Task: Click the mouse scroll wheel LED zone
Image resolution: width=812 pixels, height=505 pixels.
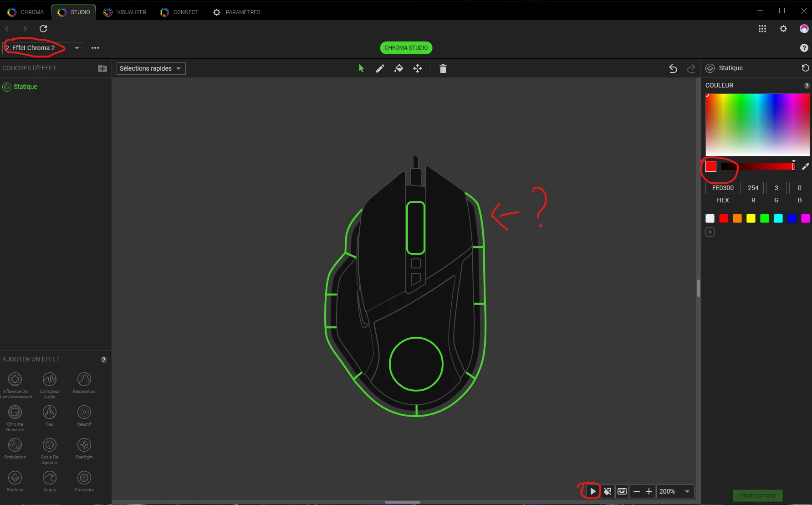Action: click(x=416, y=228)
